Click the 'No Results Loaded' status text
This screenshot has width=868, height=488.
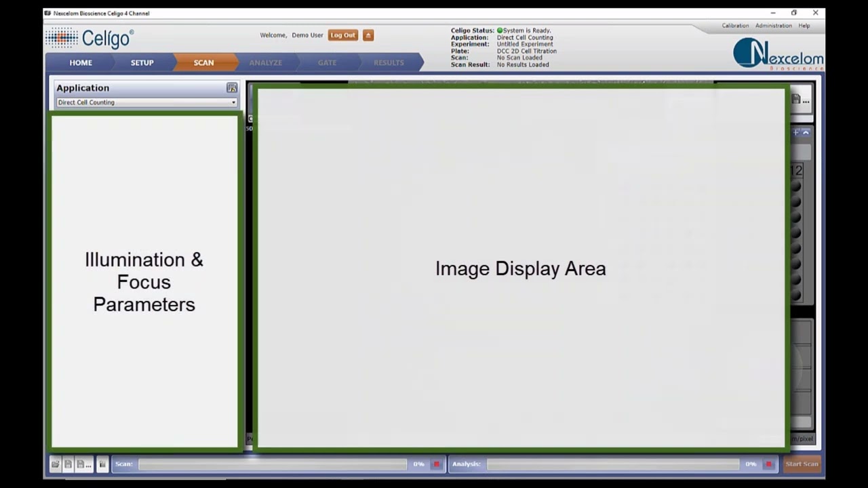523,64
